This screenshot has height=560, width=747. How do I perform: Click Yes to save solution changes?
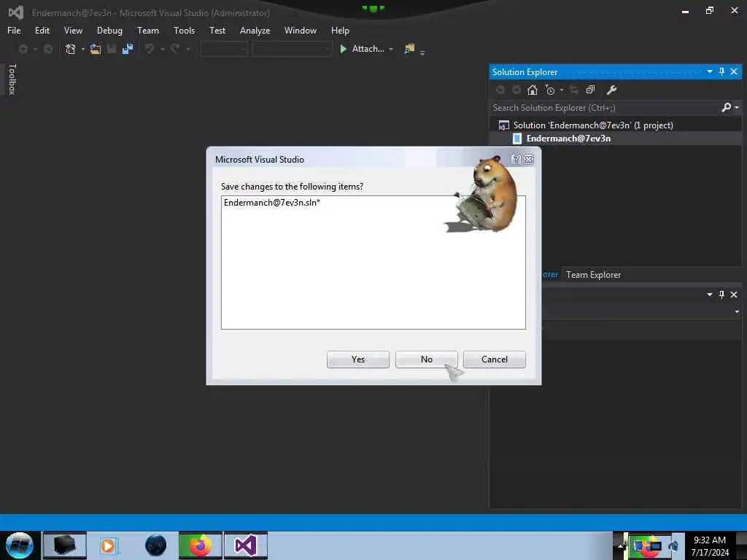pos(357,359)
